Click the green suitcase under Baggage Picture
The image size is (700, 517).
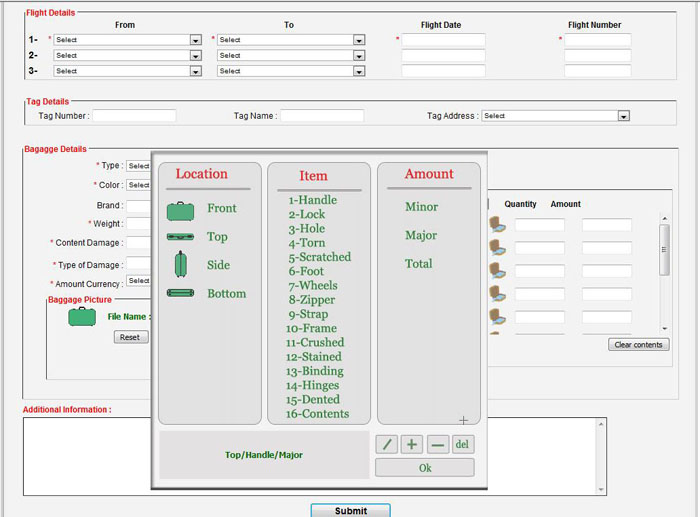81,317
